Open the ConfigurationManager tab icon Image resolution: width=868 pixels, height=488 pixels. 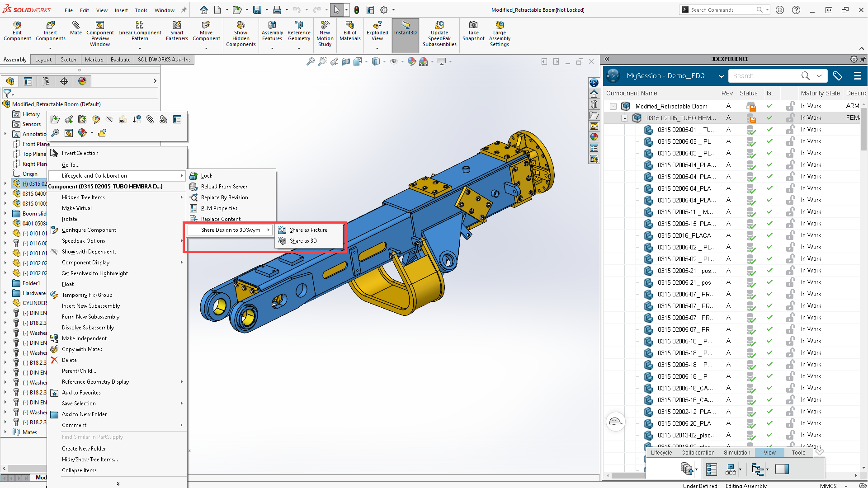tap(46, 81)
